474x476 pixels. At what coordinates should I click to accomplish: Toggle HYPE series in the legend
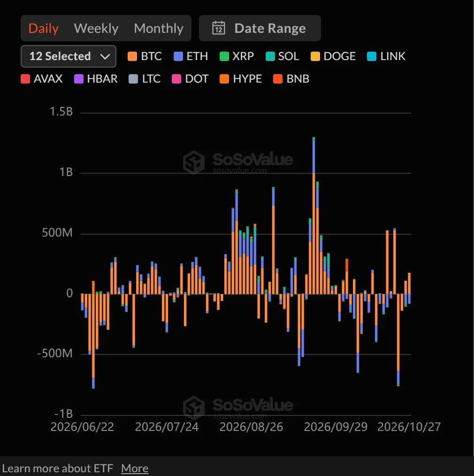click(x=241, y=78)
